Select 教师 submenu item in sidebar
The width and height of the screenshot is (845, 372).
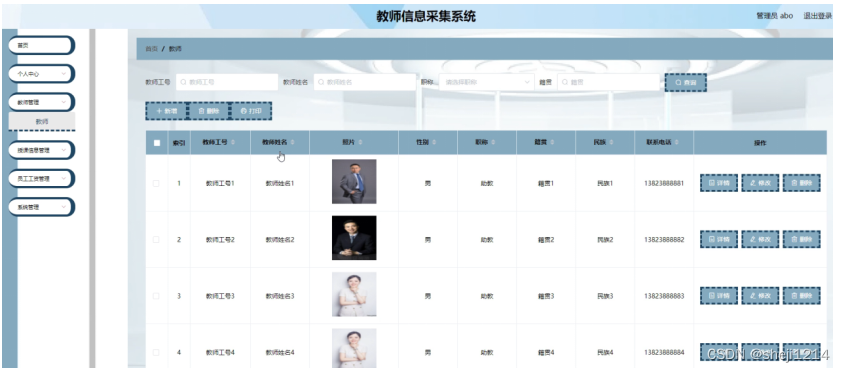pos(41,121)
